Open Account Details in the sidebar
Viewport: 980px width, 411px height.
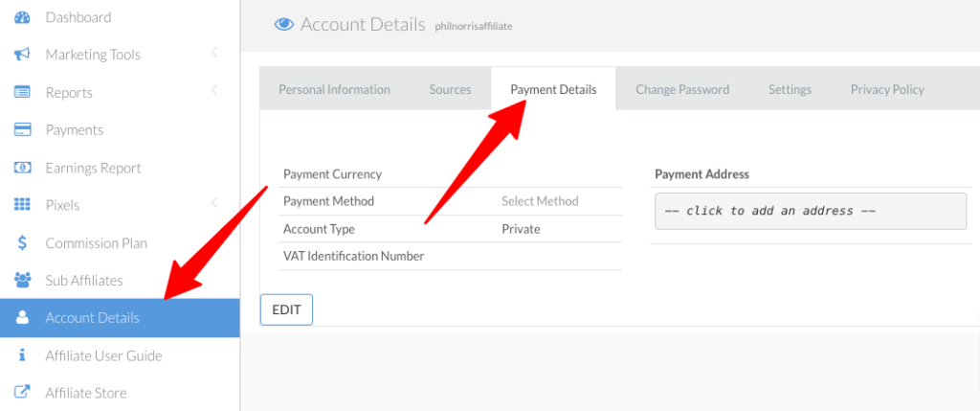[x=92, y=318]
